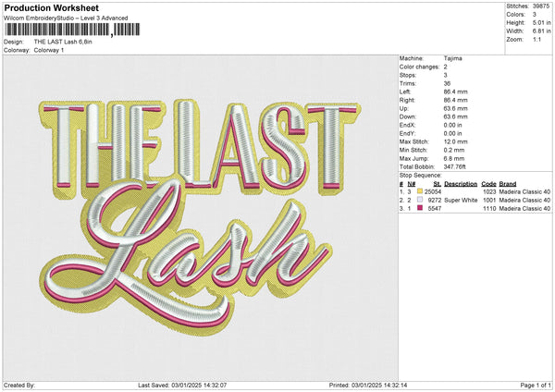
Task: Click the stitch count 25054 in the first stop row
Action: (x=433, y=191)
